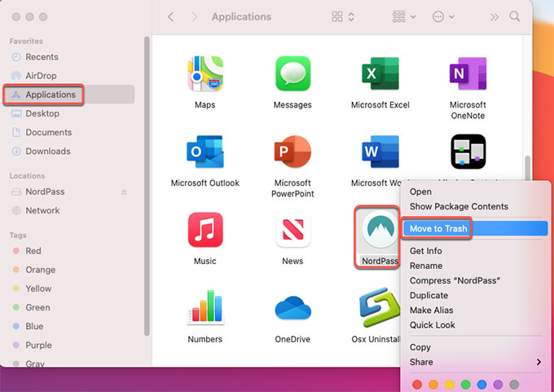
Task: Eject the NordPass volume in sidebar
Action: pyautogui.click(x=124, y=192)
